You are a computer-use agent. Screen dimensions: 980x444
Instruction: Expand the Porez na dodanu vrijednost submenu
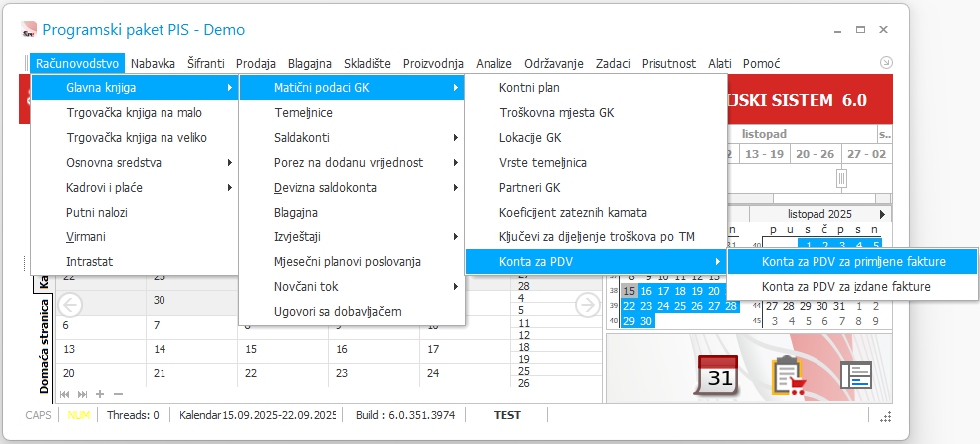(352, 163)
